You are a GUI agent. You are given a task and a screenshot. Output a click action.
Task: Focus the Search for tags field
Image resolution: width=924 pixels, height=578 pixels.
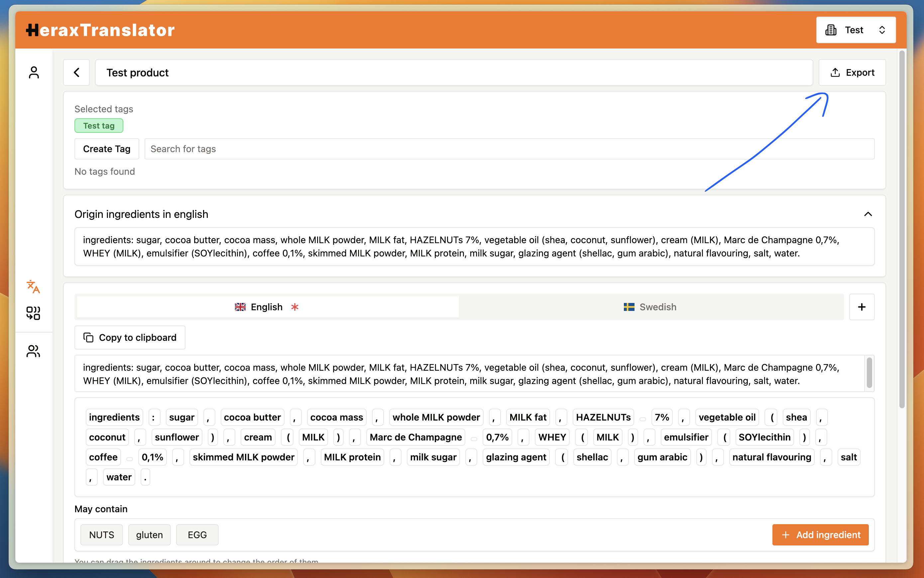click(x=509, y=149)
